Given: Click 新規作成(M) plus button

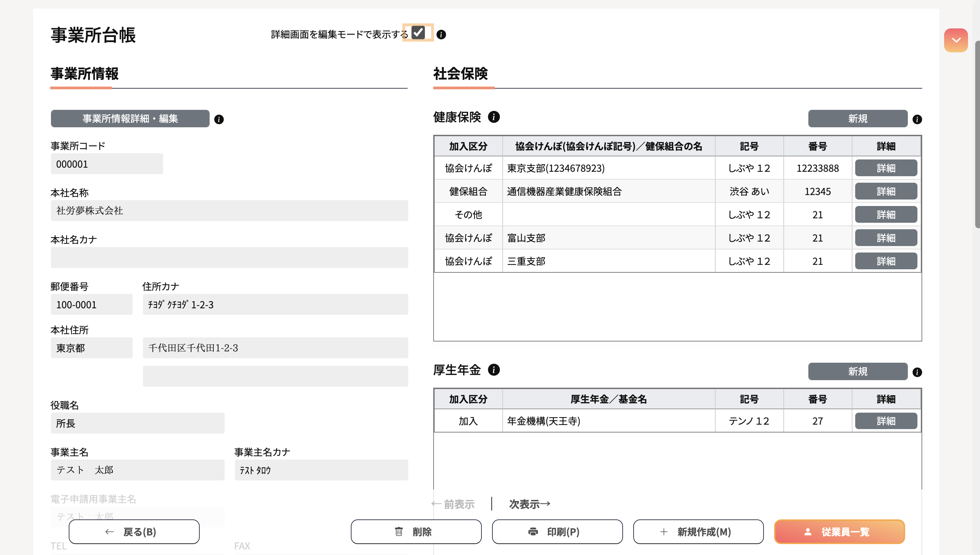Looking at the screenshot, I should click(698, 532).
